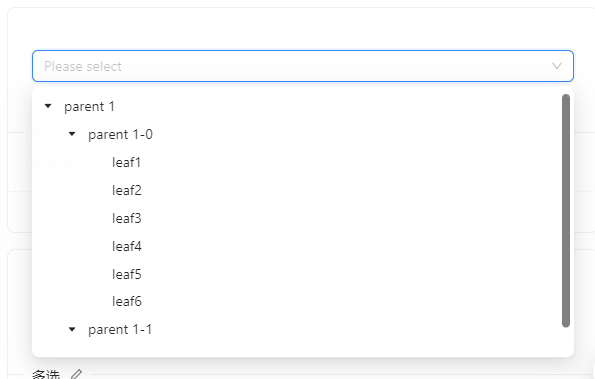Select the parent 1-0 node label

coord(120,134)
